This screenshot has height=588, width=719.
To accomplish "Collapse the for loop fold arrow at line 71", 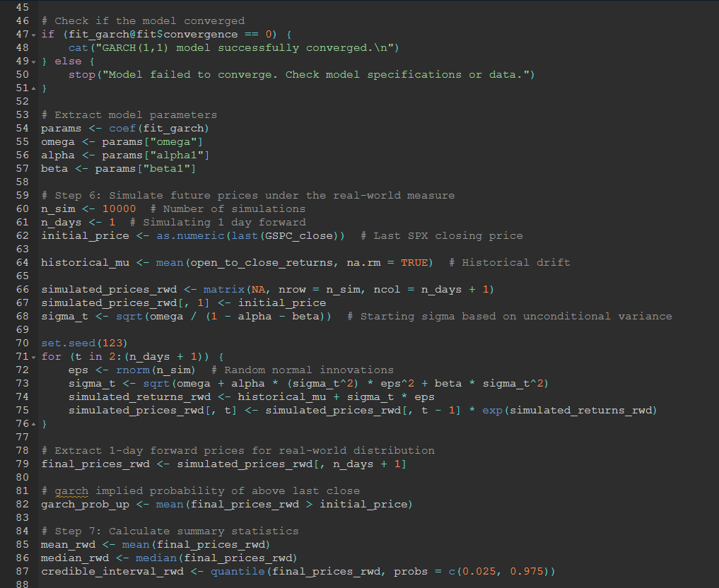I will (x=33, y=357).
